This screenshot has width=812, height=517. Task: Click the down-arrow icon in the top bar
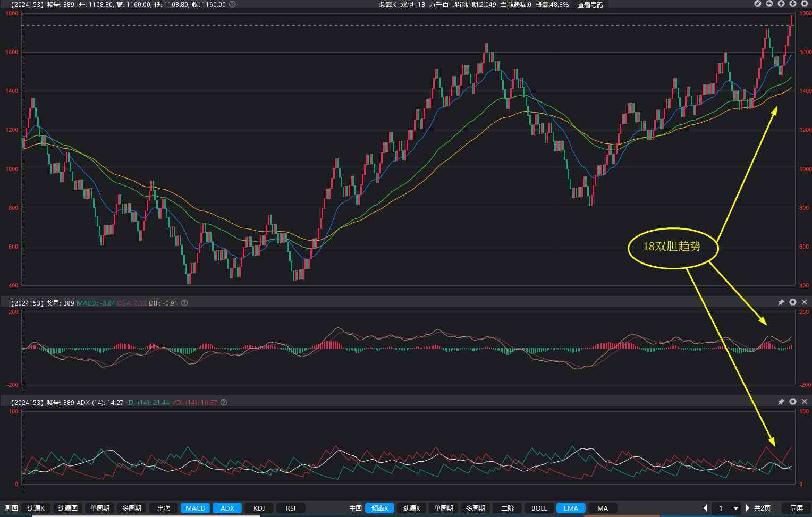coord(792,4)
